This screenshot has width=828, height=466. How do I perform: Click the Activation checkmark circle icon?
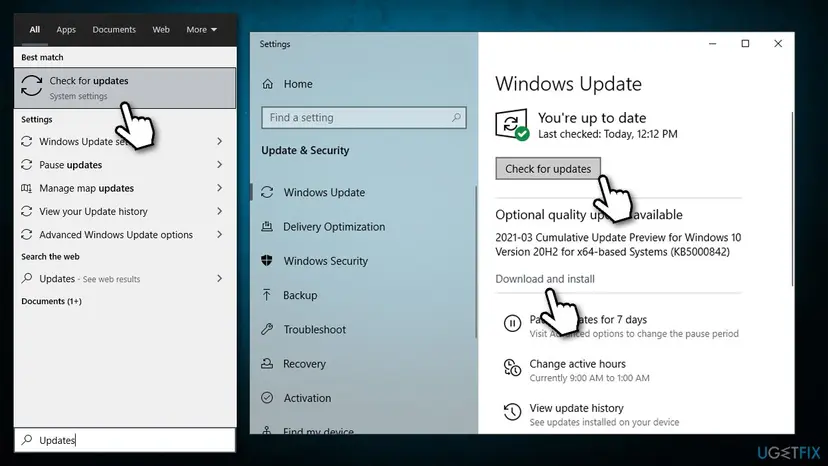point(267,398)
